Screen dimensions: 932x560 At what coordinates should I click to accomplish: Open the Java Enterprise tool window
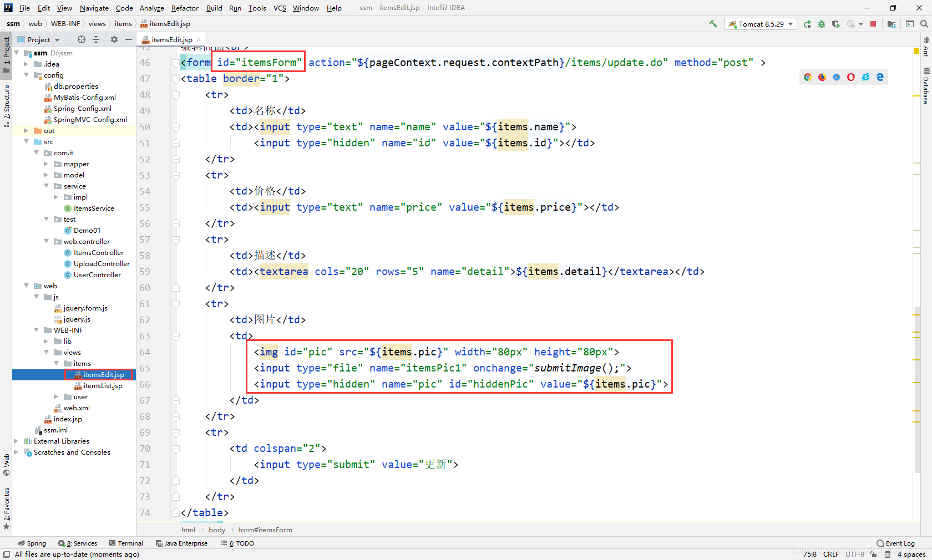point(181,543)
